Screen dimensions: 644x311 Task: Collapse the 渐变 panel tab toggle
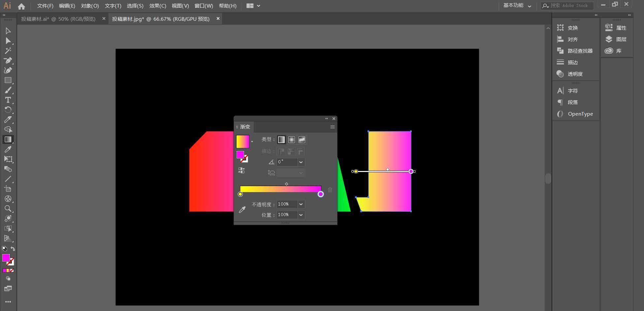(237, 127)
